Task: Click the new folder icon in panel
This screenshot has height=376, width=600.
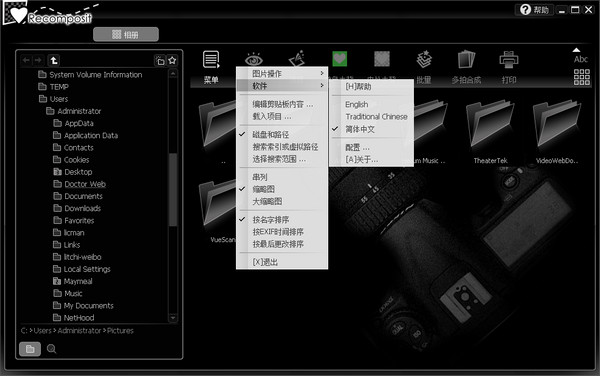Action: click(160, 61)
